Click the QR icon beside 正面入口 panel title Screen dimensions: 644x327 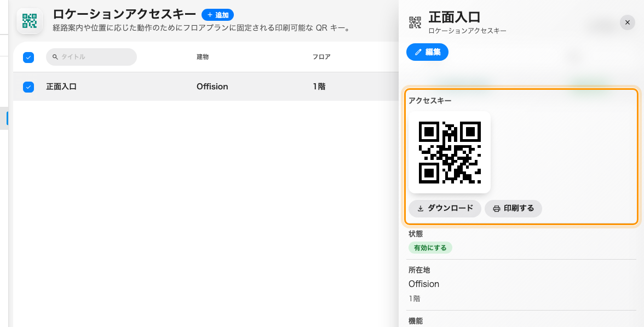tap(415, 22)
